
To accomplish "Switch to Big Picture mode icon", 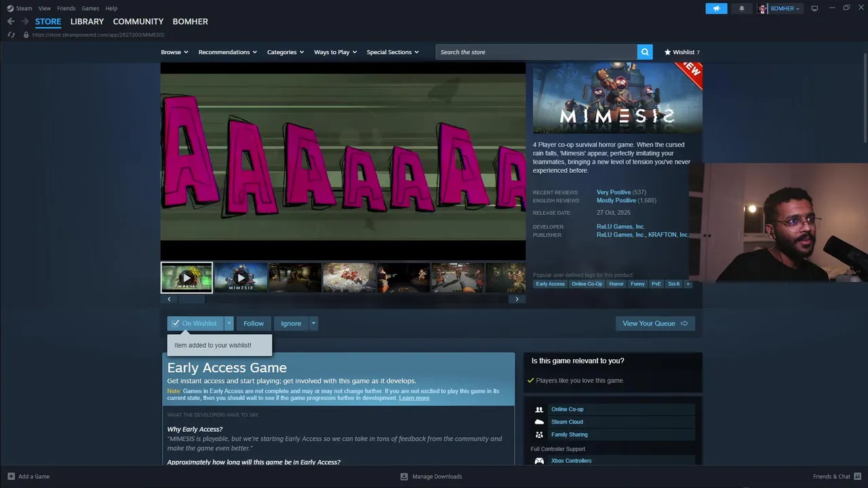I will [x=814, y=8].
